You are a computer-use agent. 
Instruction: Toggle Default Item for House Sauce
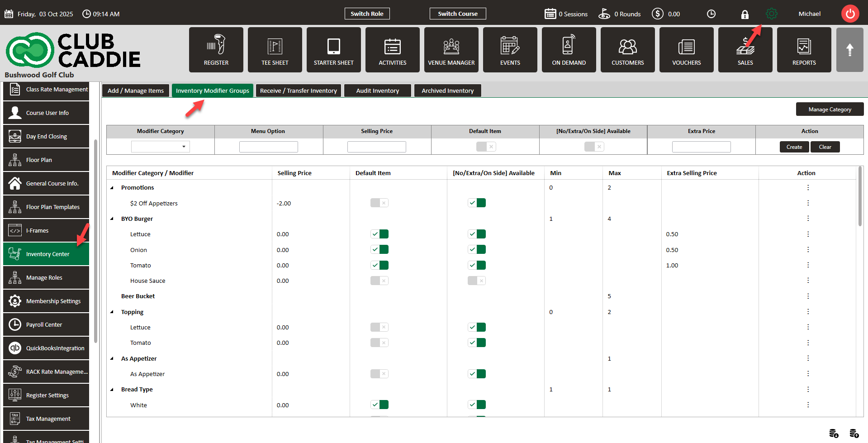click(379, 281)
